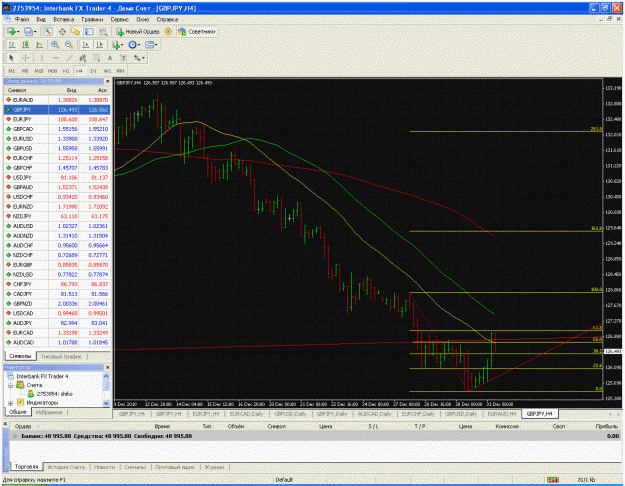The image size is (625, 486).
Task: Switch chart to Candlesticks icon
Action: tap(26, 45)
